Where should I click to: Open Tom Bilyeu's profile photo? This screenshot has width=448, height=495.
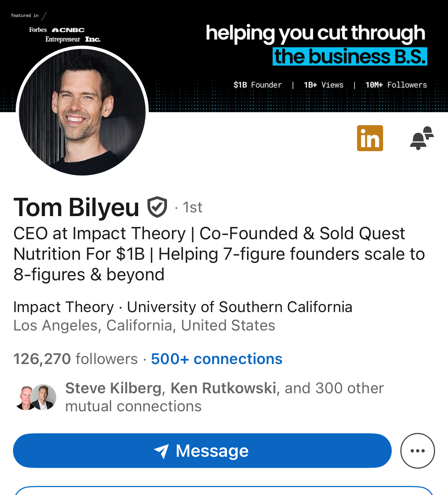coord(82,112)
